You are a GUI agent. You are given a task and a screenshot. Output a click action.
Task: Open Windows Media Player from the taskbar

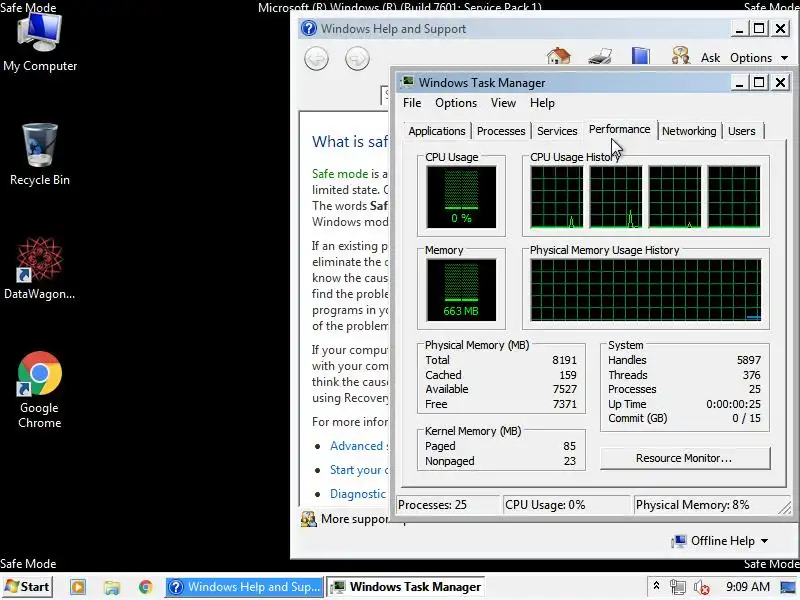point(78,587)
